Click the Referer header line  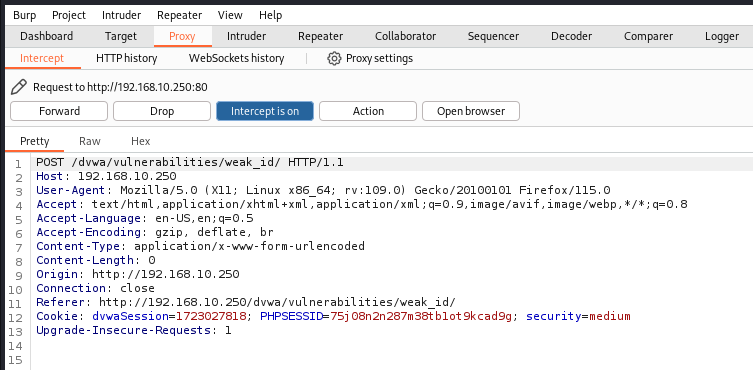246,302
